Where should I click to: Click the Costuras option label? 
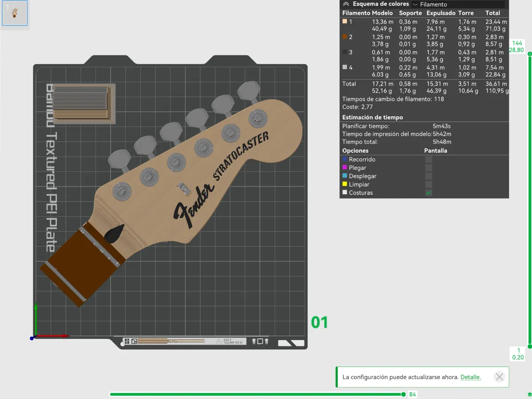[361, 193]
